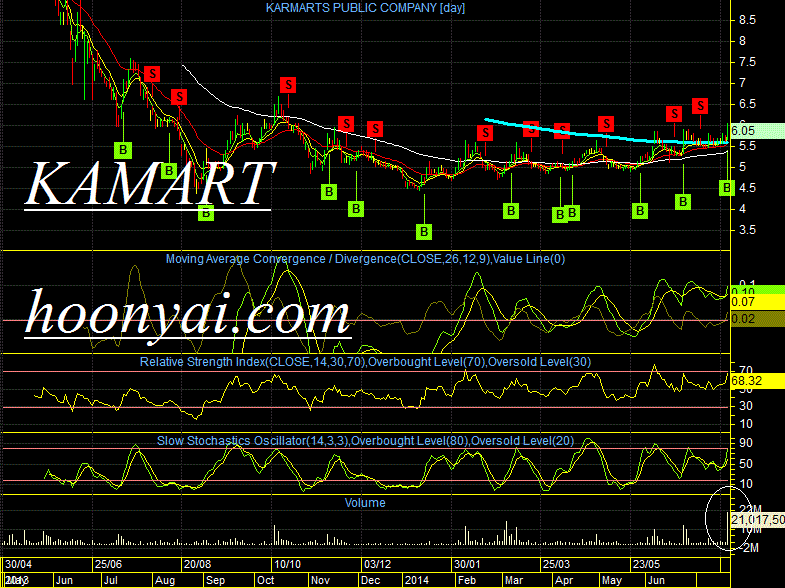Select the May month on time axis

(612, 580)
